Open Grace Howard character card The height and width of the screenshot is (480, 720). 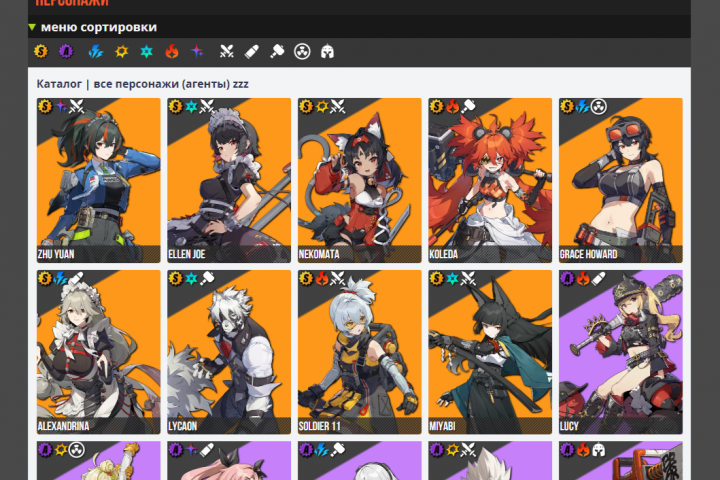pos(621,180)
